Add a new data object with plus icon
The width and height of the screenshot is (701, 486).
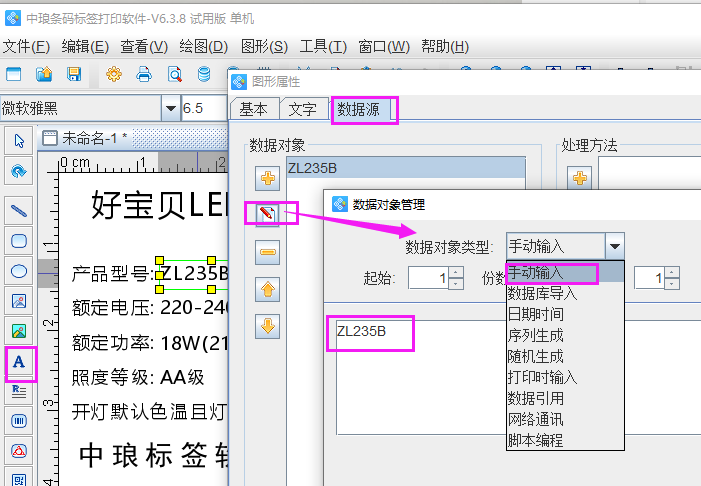point(268,179)
